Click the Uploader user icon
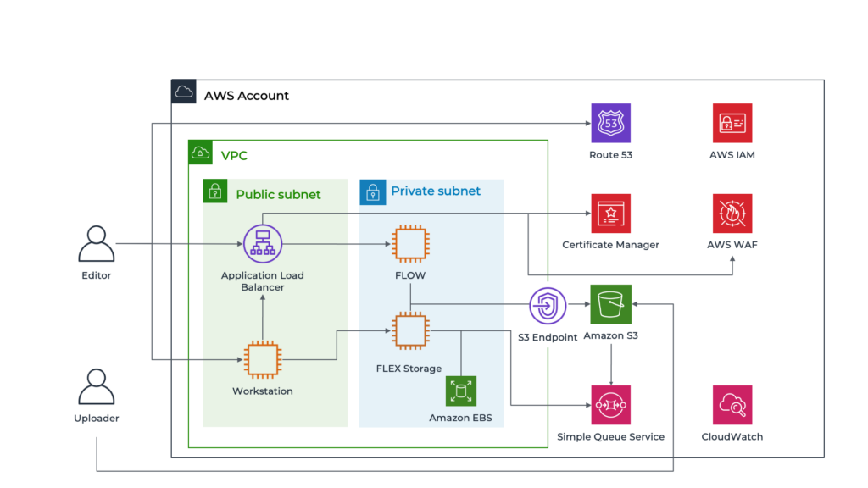The height and width of the screenshot is (488, 868). coord(97,386)
